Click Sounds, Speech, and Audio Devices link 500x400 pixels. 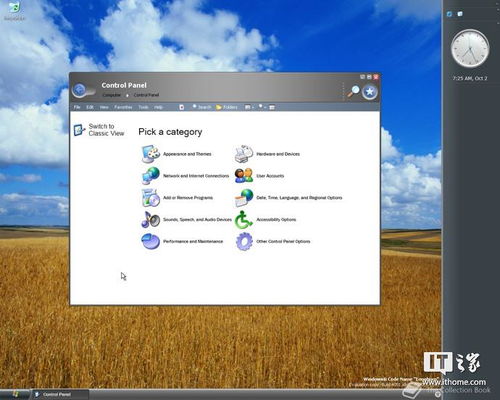(197, 219)
